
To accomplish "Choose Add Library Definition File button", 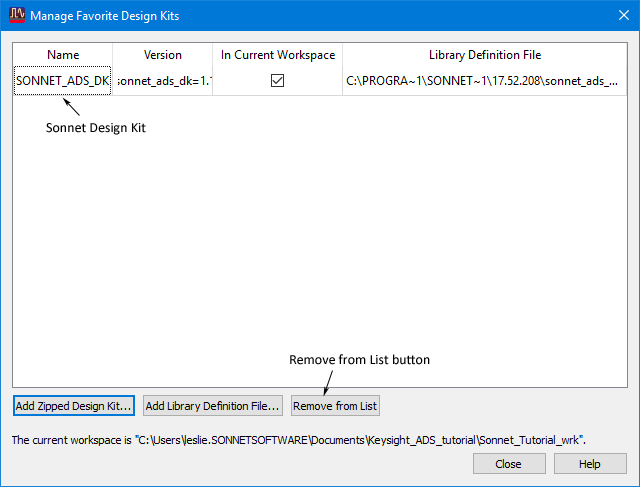I will click(213, 406).
